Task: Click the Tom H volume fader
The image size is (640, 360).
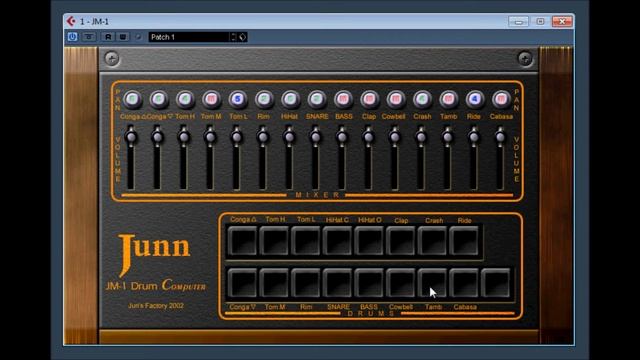Action: click(x=184, y=137)
